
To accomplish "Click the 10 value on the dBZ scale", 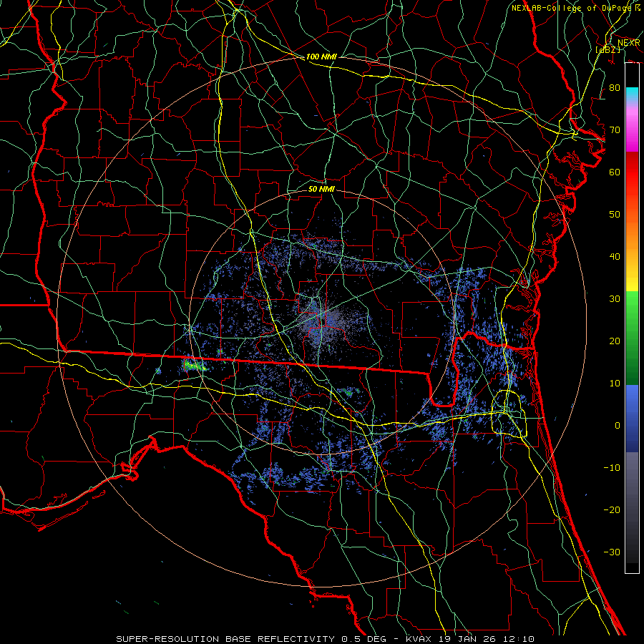I will point(615,384).
